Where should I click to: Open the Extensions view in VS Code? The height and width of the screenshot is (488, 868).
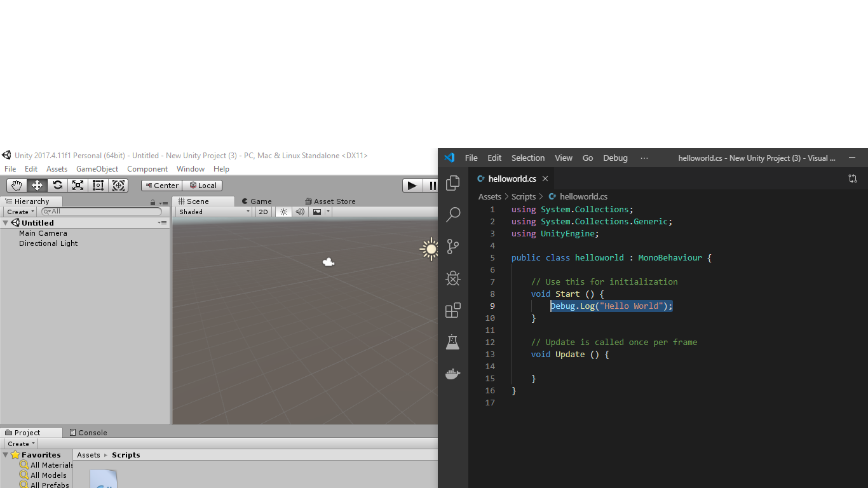pos(453,310)
